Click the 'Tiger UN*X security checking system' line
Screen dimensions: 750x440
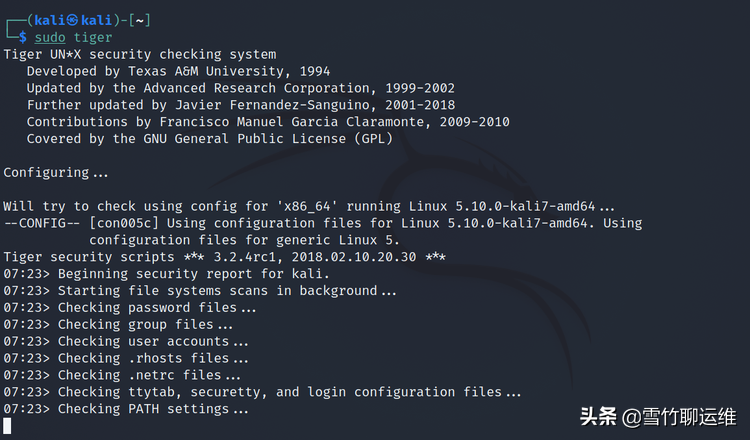pyautogui.click(x=140, y=54)
